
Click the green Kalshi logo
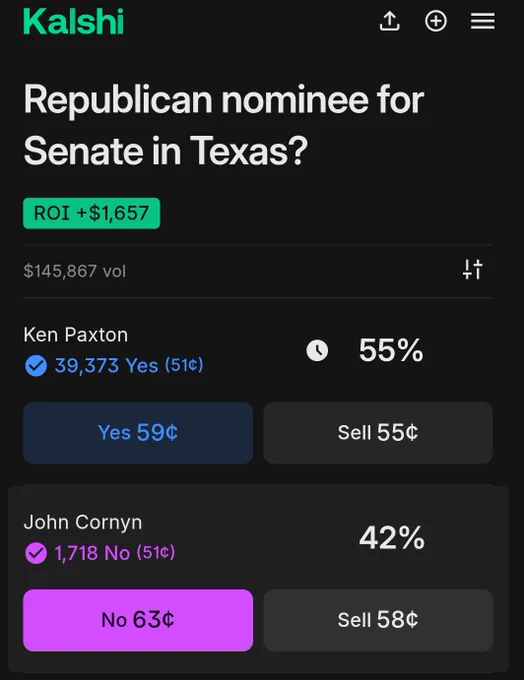pyautogui.click(x=74, y=21)
